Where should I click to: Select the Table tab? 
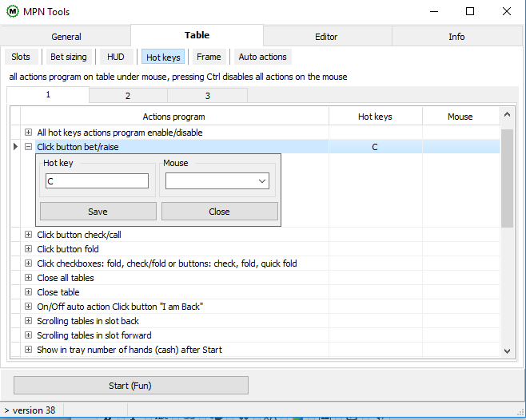tap(197, 35)
